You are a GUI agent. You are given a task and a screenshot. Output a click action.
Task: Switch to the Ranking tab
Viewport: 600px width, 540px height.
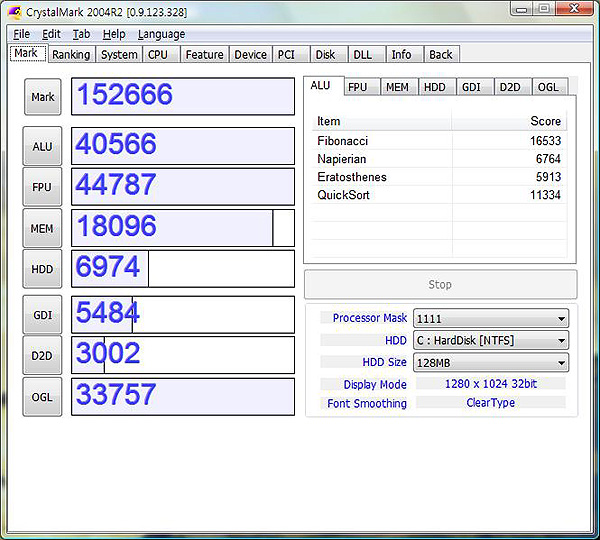coord(72,55)
